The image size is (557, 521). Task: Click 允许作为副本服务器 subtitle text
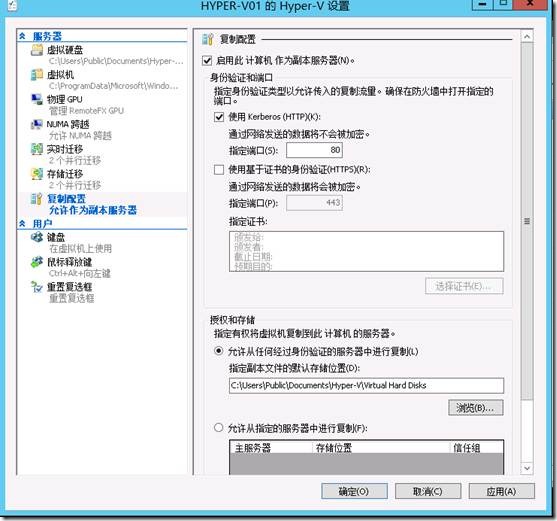pyautogui.click(x=93, y=210)
